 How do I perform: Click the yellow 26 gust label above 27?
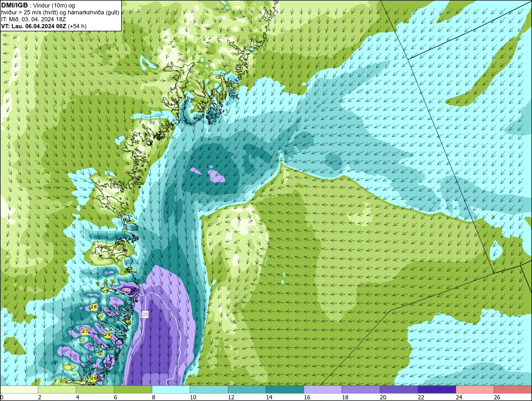pyautogui.click(x=94, y=307)
